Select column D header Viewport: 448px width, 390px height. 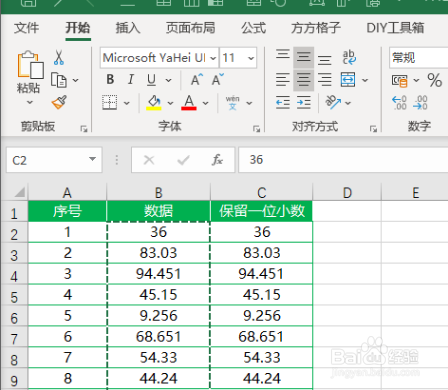tap(347, 192)
